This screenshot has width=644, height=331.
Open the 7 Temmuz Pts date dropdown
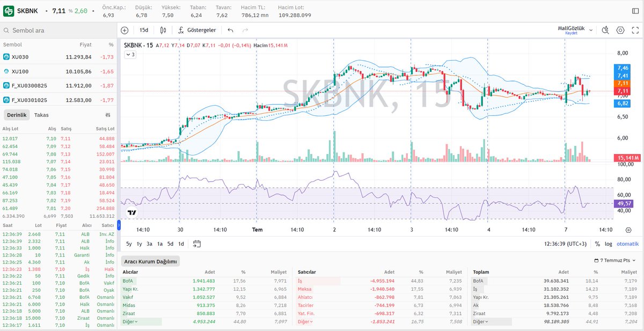click(616, 261)
